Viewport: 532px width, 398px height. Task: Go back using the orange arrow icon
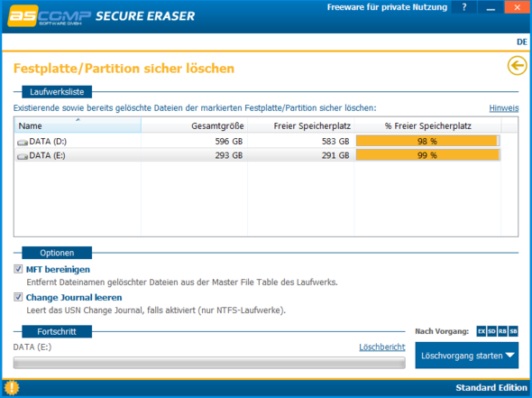tap(517, 65)
